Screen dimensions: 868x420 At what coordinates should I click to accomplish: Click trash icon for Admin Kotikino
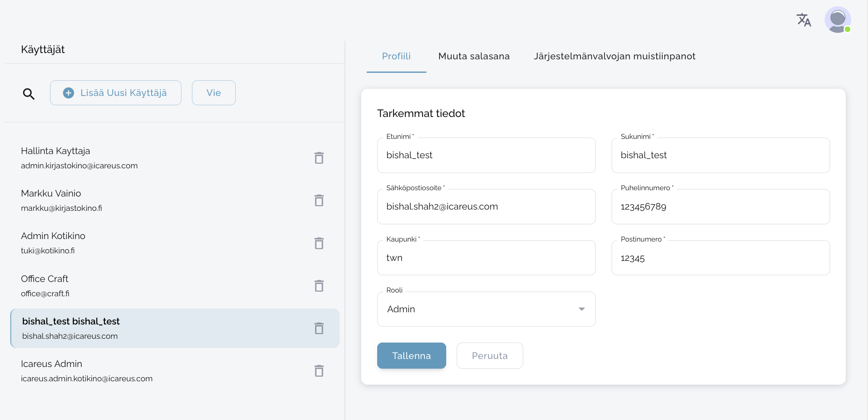(x=319, y=243)
